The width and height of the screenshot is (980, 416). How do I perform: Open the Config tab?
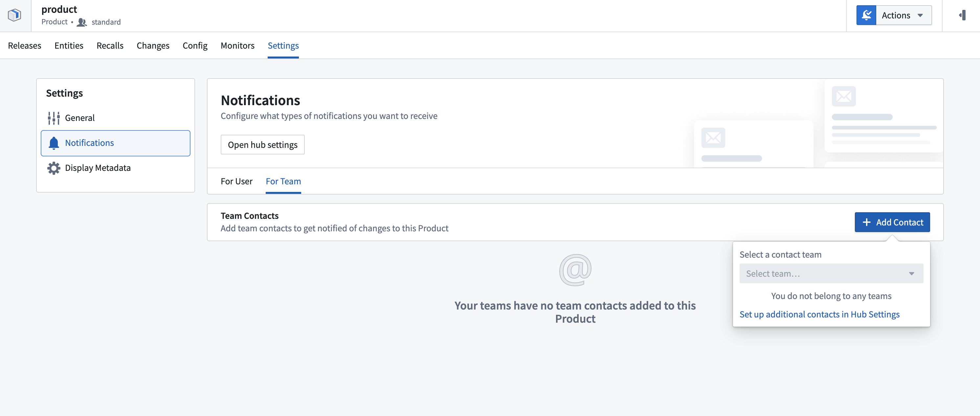[195, 46]
